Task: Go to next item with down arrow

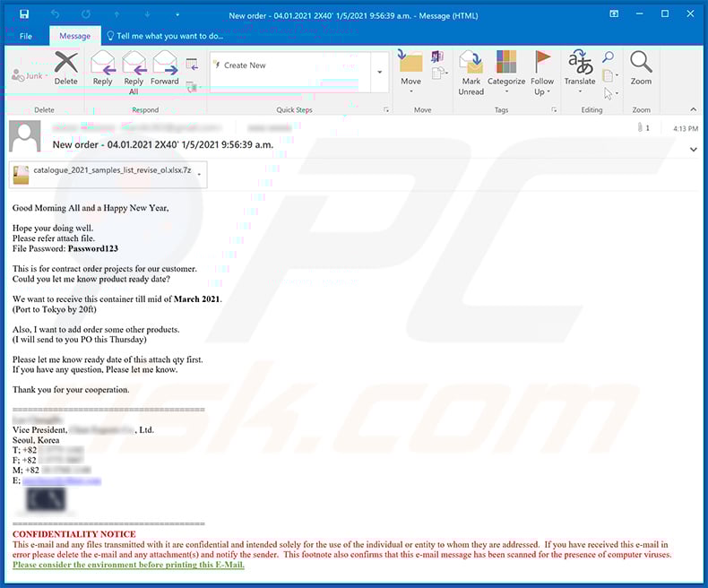Action: tap(147, 14)
